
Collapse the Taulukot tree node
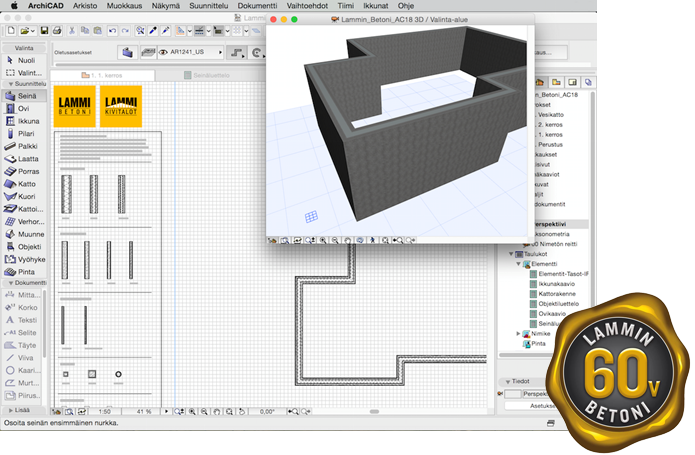[x=511, y=254]
